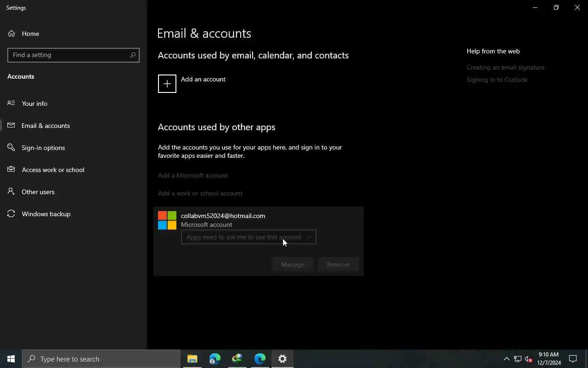Open Other users page
Viewport: 588px width, 368px height.
pyautogui.click(x=73, y=191)
